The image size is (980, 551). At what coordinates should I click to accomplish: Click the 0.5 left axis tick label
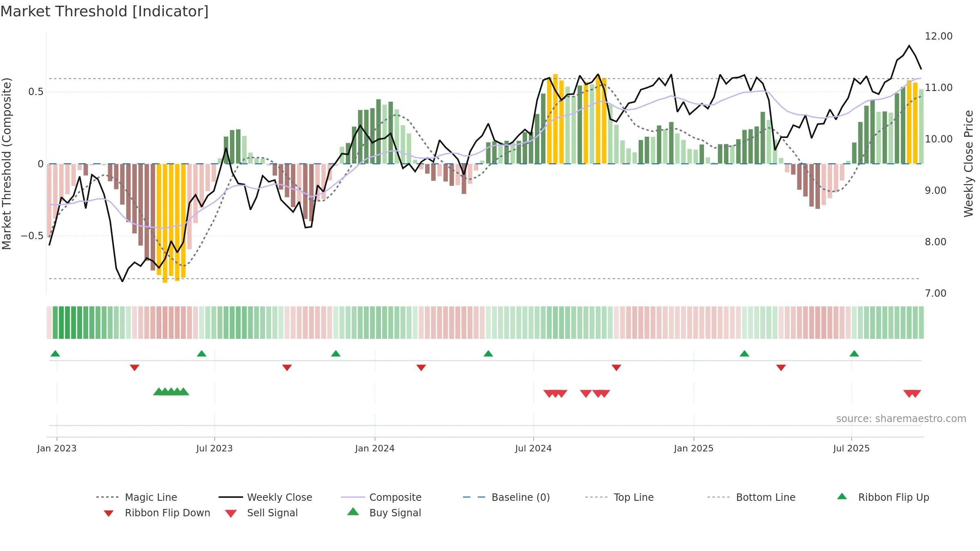(x=36, y=92)
